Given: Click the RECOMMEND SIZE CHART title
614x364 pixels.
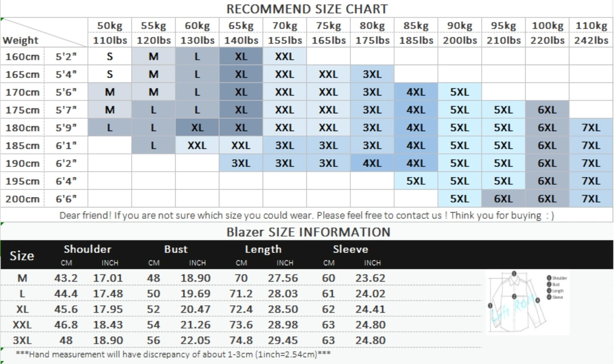Looking at the screenshot, I should [307, 9].
